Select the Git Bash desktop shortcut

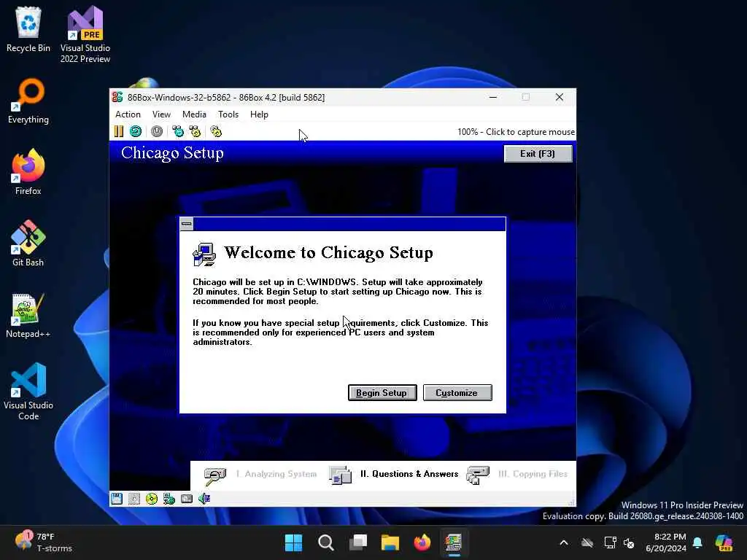[28, 244]
